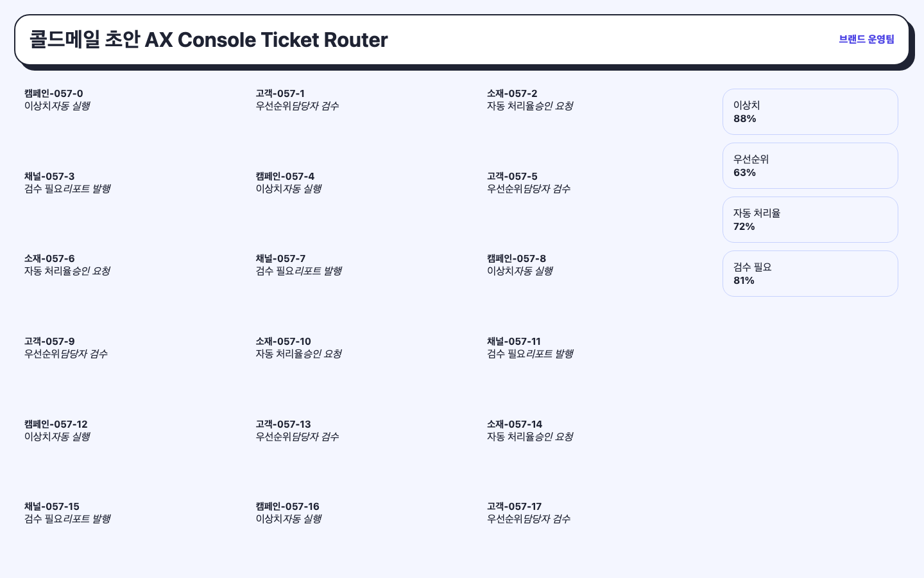Select the 자동 처리율 72% card
This screenshot has width=924, height=578.
[x=810, y=220]
